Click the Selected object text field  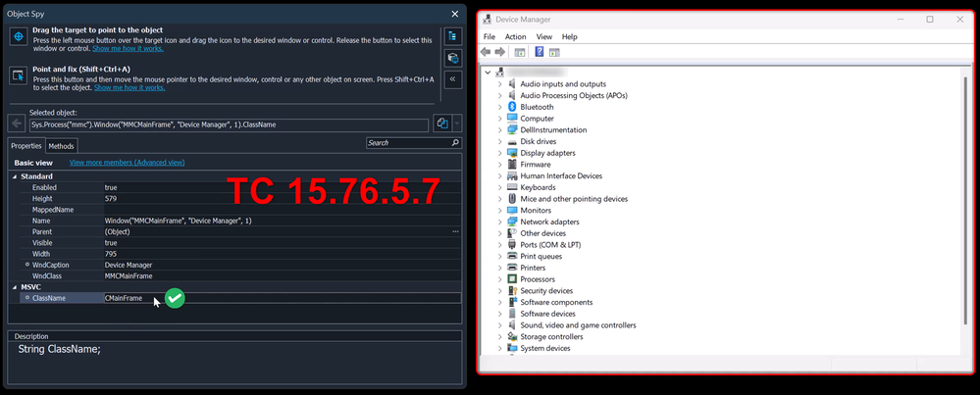click(x=228, y=124)
